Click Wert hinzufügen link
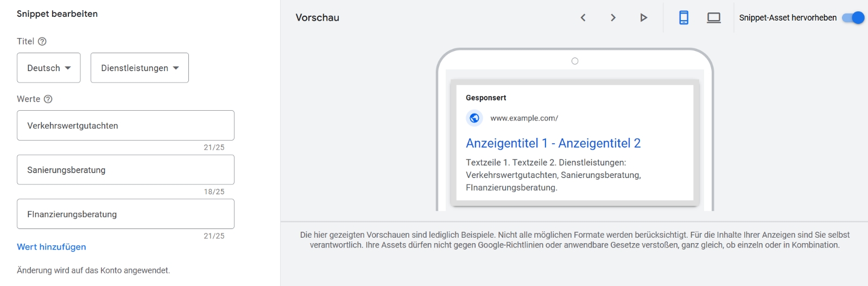The width and height of the screenshot is (868, 286). click(x=52, y=247)
